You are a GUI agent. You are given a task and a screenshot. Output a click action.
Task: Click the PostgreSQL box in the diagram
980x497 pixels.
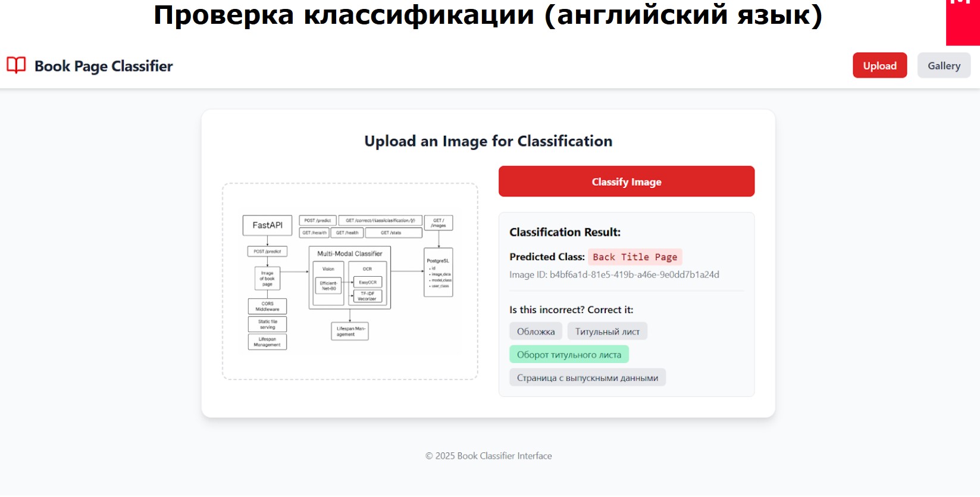439,273
